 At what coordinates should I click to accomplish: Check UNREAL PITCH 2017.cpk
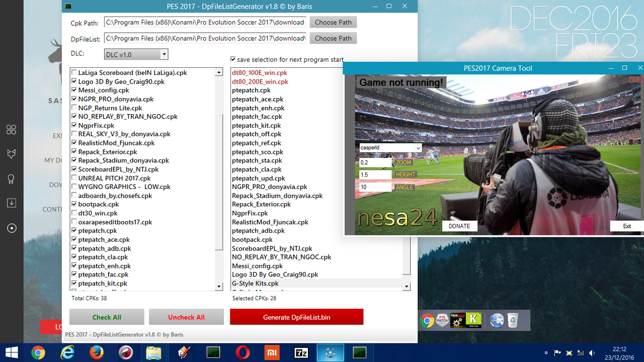[74, 178]
